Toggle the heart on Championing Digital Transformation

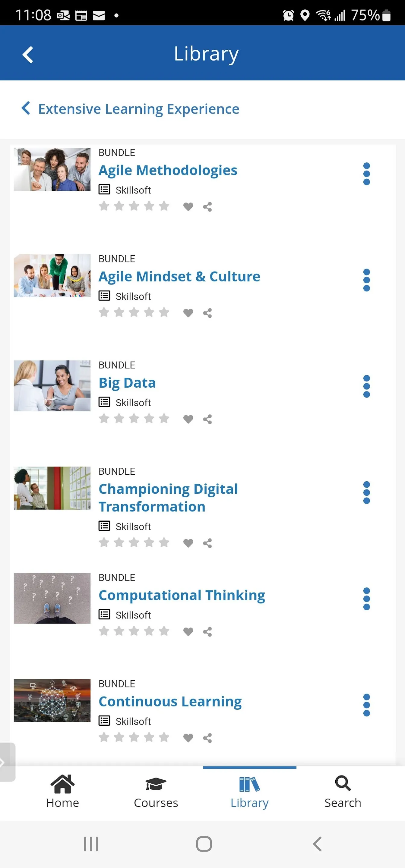pyautogui.click(x=188, y=543)
